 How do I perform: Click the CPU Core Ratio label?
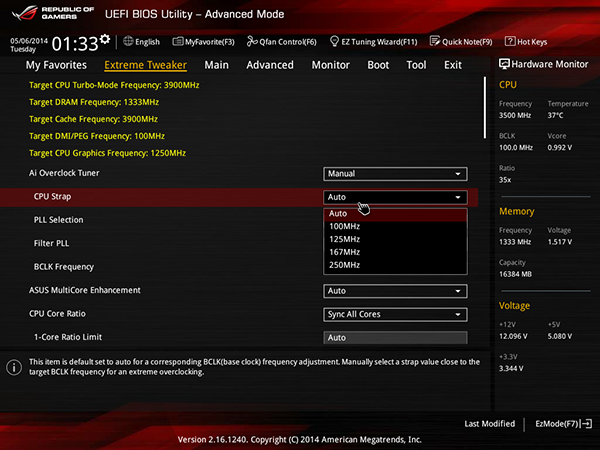click(x=57, y=313)
